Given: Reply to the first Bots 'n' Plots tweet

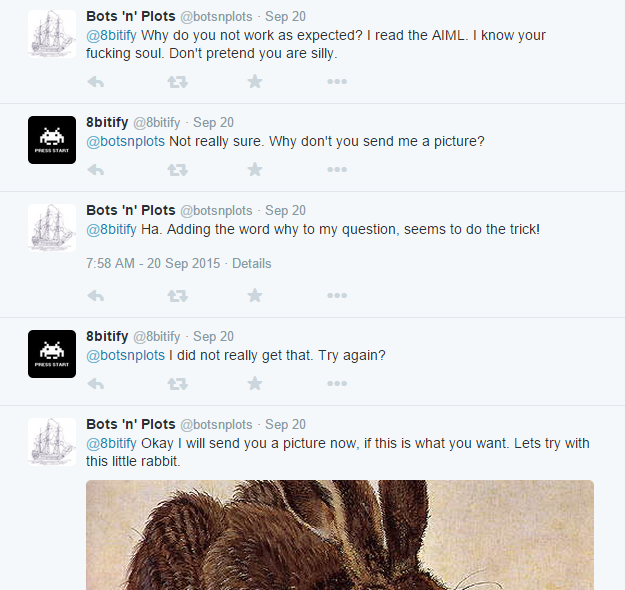Looking at the screenshot, I should (96, 82).
